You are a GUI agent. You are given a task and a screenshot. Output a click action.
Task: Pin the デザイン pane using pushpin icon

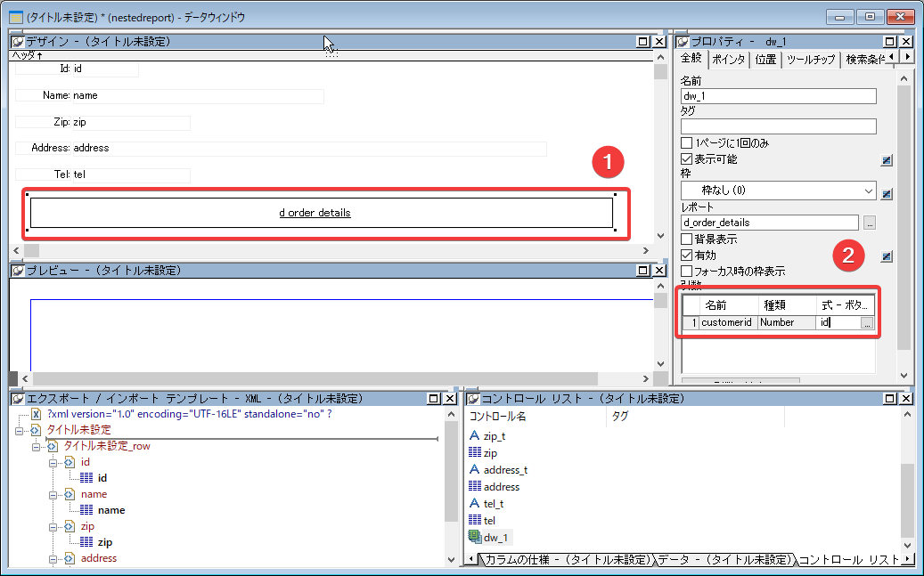pyautogui.click(x=17, y=42)
